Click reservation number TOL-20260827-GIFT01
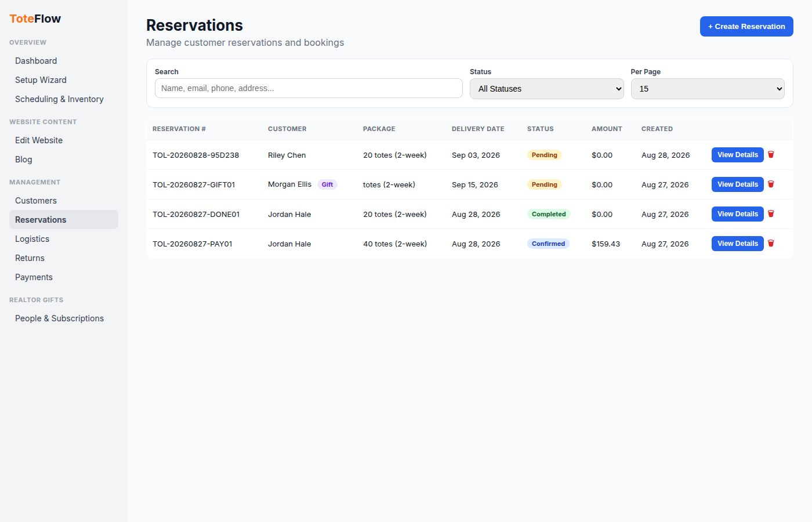 point(194,184)
